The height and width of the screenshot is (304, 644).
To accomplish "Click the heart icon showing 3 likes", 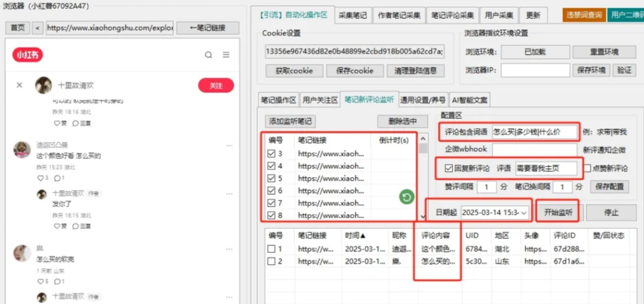I will [41, 178].
